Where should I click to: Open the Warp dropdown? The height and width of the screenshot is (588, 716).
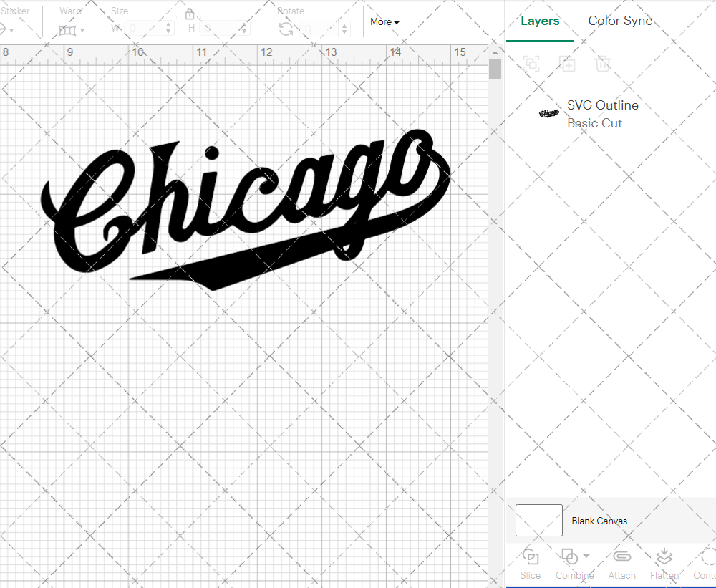tap(72, 30)
